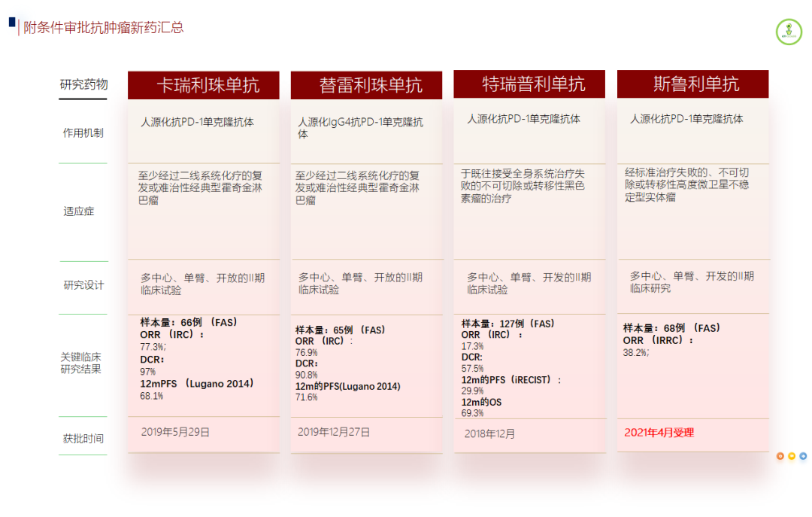Click the slide title 附条件审批抗肿瘤新药汇总

[x=104, y=28]
